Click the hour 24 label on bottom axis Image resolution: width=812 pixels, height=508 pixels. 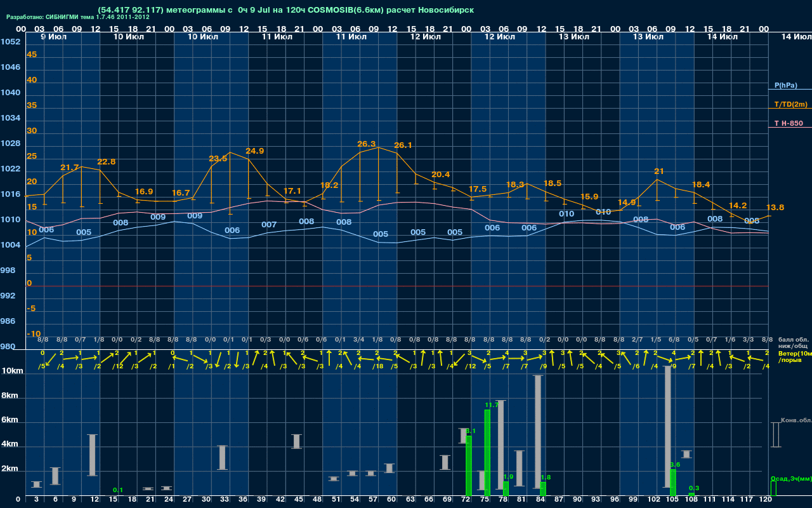pos(169,500)
